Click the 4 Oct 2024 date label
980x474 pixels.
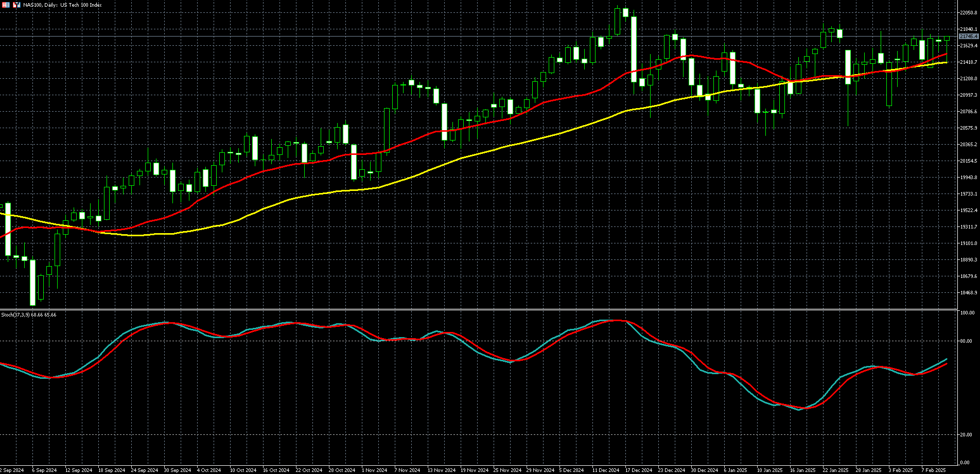coord(209,470)
